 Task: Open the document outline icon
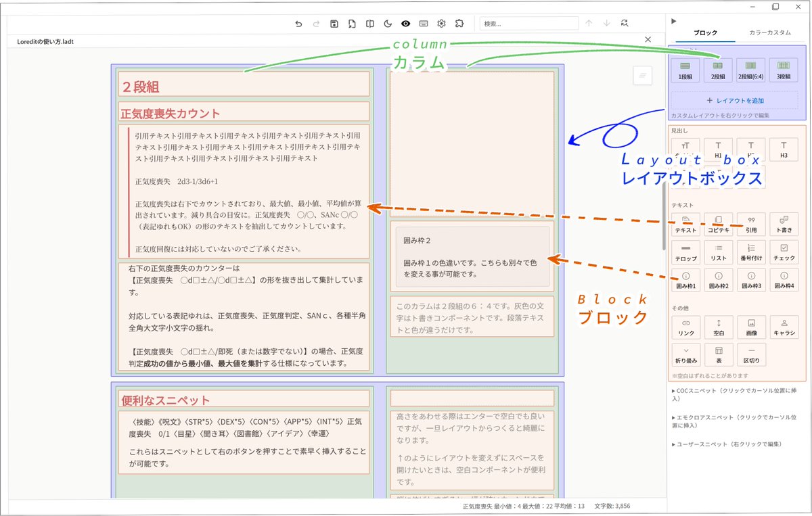642,75
